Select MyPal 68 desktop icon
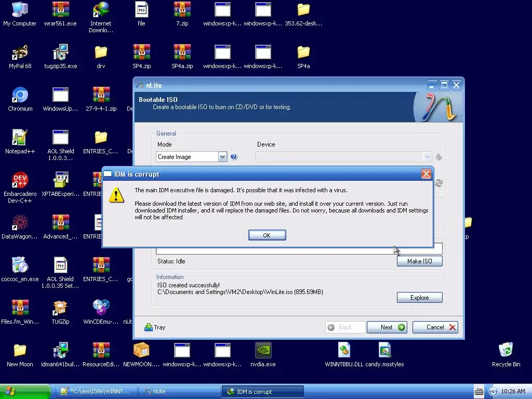532x399 pixels. click(x=20, y=57)
